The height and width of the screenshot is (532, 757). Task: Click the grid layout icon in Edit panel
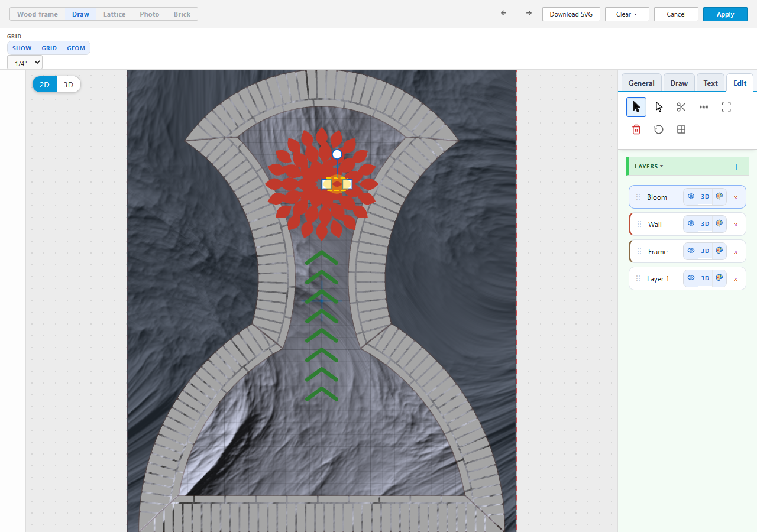point(681,129)
